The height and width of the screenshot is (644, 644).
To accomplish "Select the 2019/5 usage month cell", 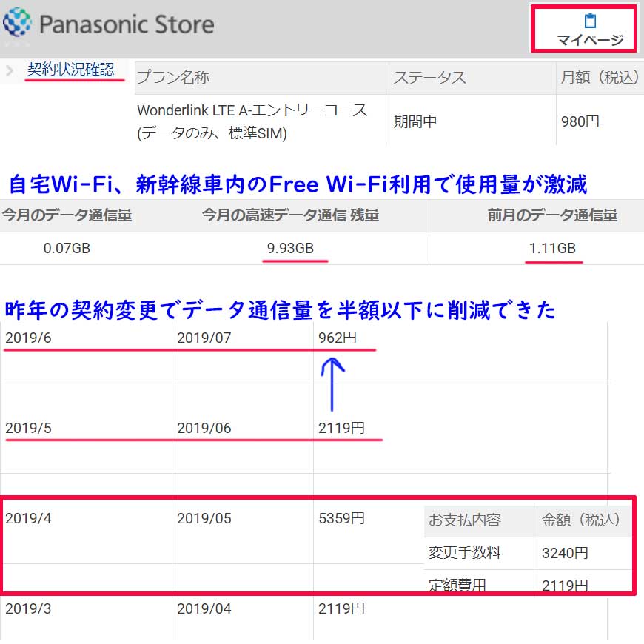I will pyautogui.click(x=28, y=428).
